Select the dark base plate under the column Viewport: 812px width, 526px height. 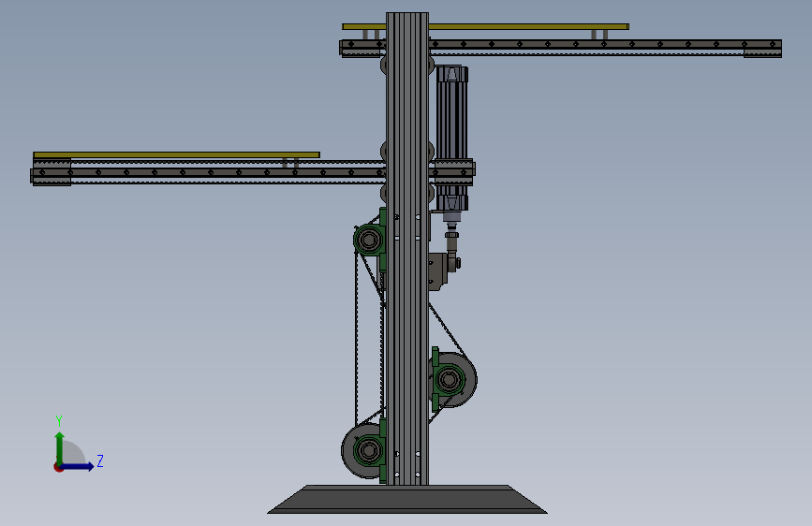(x=407, y=500)
